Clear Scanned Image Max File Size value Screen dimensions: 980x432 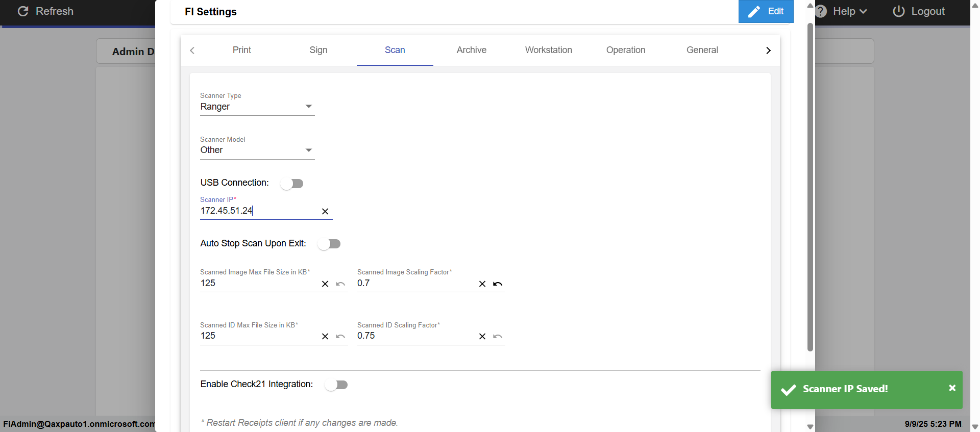coord(325,284)
